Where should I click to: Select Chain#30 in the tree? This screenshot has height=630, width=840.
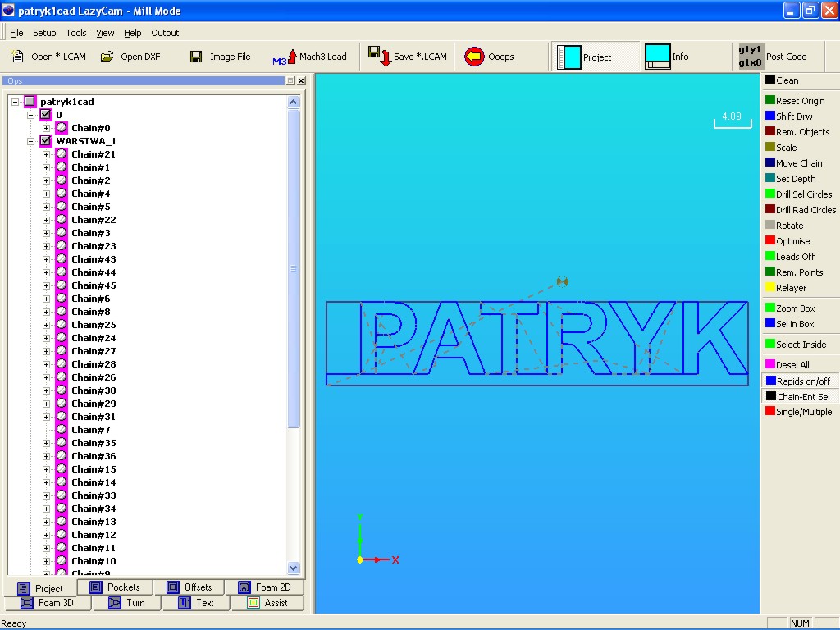[94, 390]
